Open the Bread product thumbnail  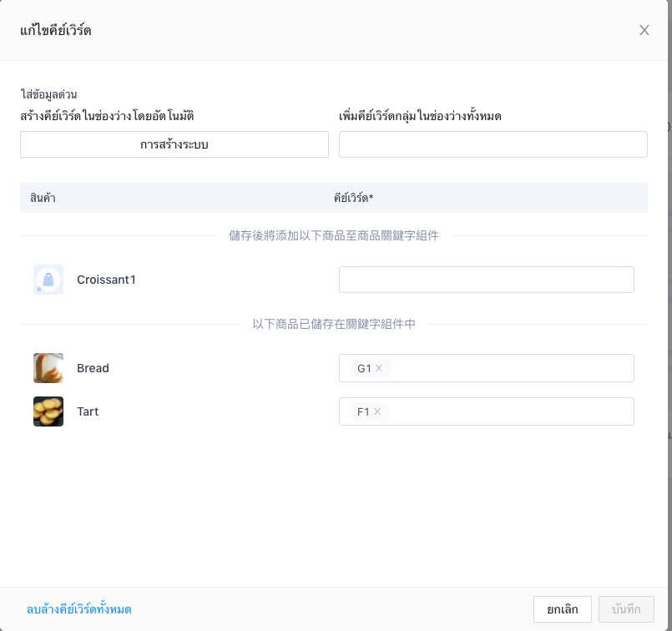[48, 368]
